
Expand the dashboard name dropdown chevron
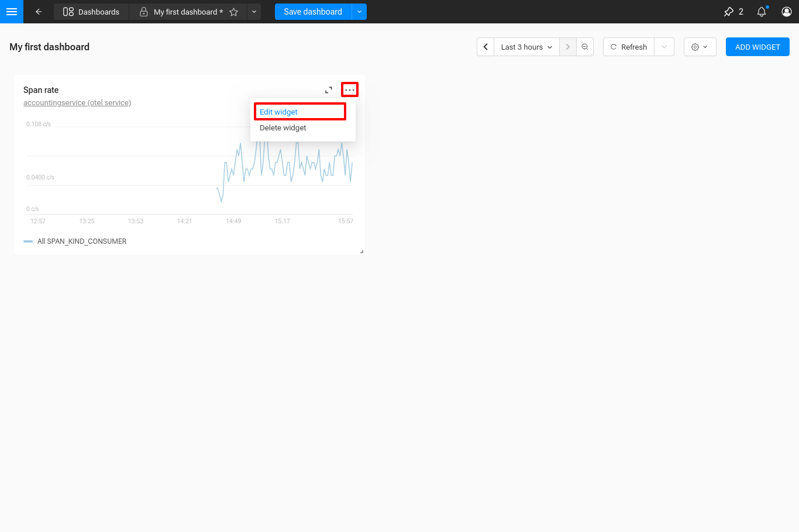(x=254, y=12)
